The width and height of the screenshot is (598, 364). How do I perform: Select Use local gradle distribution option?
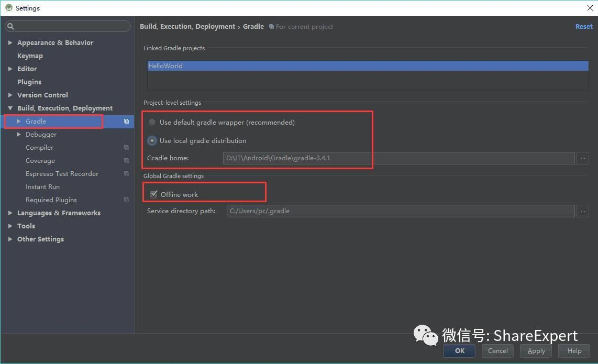point(152,141)
